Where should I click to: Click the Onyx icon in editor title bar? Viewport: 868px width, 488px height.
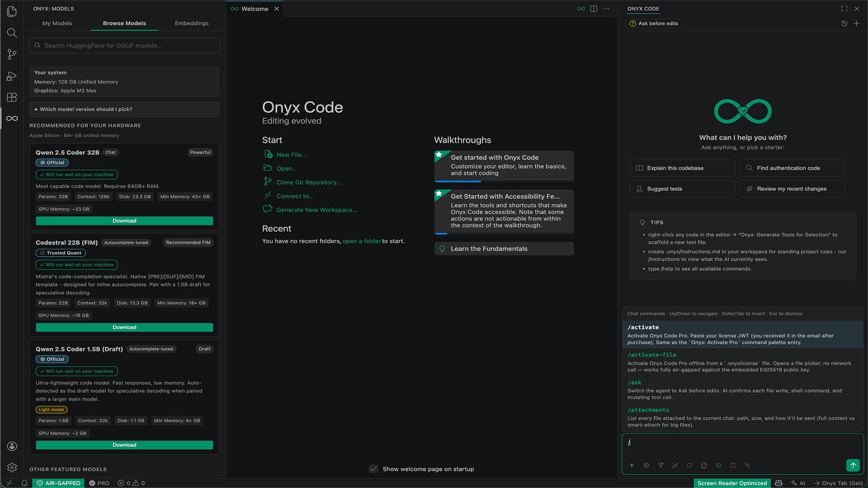coord(581,9)
